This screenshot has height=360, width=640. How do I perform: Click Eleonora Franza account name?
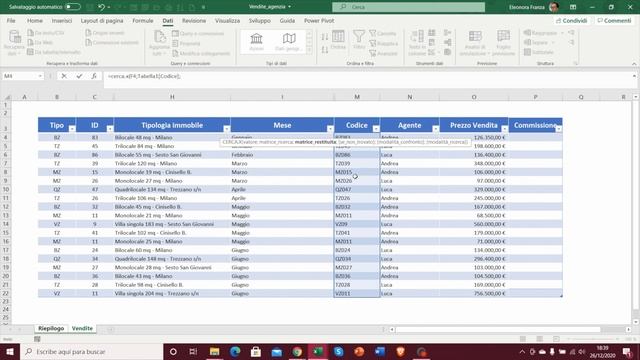[x=527, y=7]
